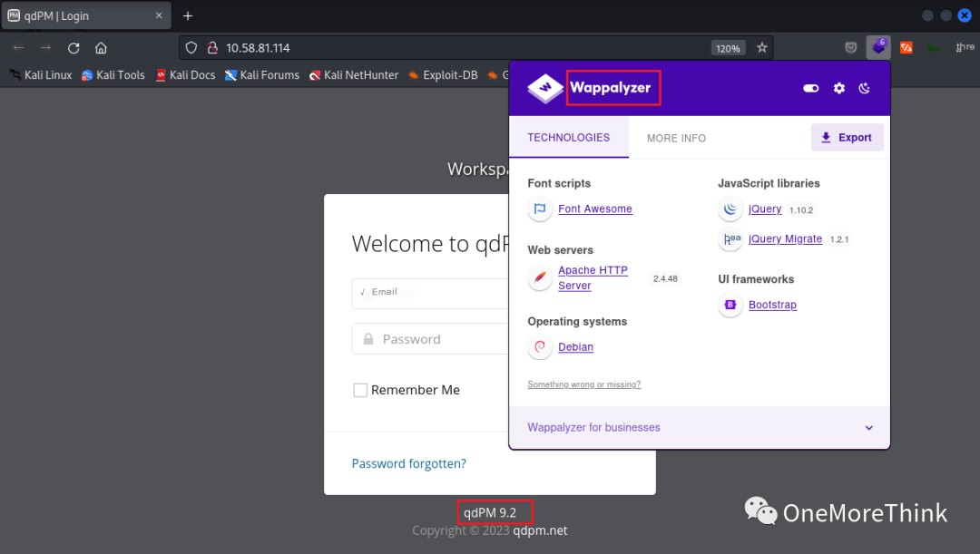Screen dimensions: 980x554
Task: Select the qdPM | Login tab
Action: coord(86,15)
